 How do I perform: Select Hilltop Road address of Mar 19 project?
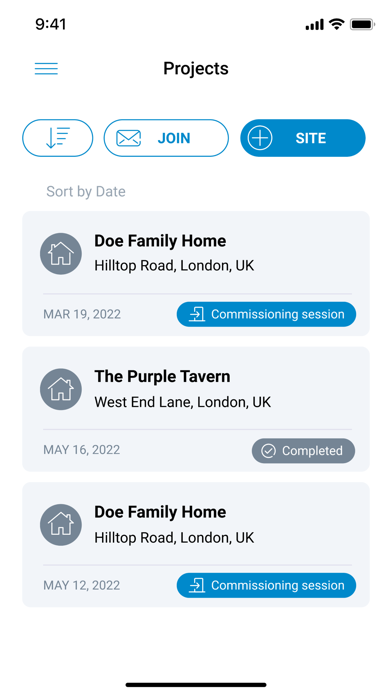pyautogui.click(x=174, y=266)
